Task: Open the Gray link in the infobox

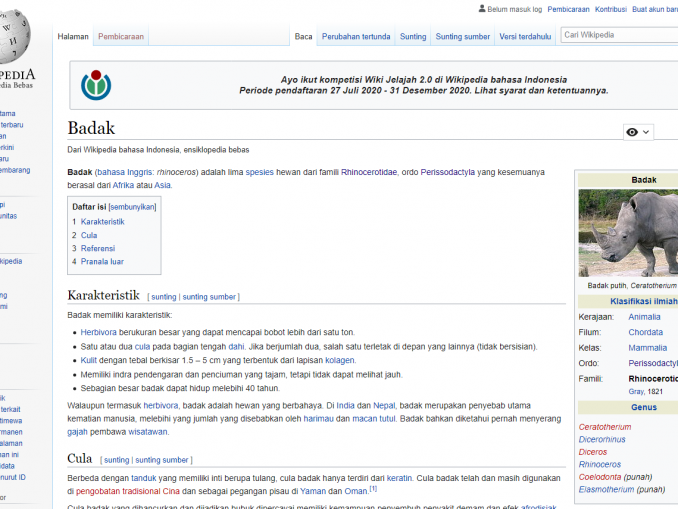Action: click(636, 391)
